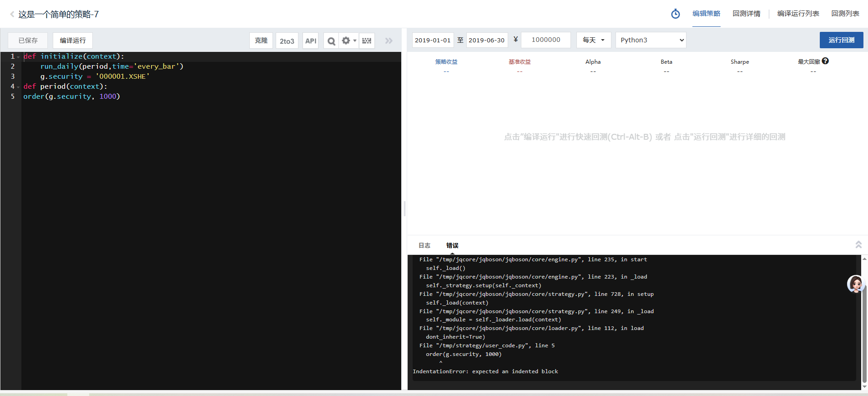This screenshot has height=396, width=868.
Task: Switch to the 日志 log tab
Action: point(424,245)
